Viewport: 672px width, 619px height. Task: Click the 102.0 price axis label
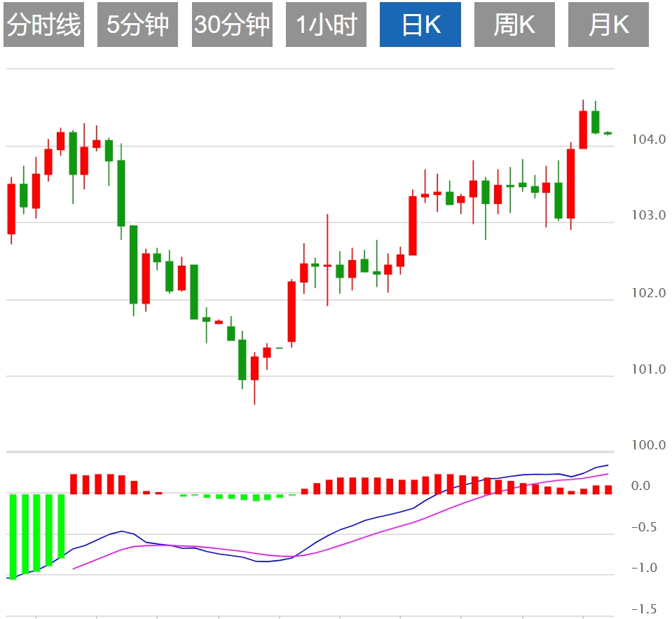click(648, 293)
